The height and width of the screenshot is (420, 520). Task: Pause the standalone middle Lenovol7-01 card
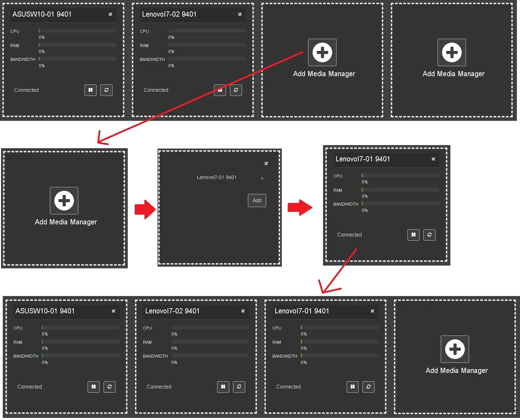pos(413,235)
